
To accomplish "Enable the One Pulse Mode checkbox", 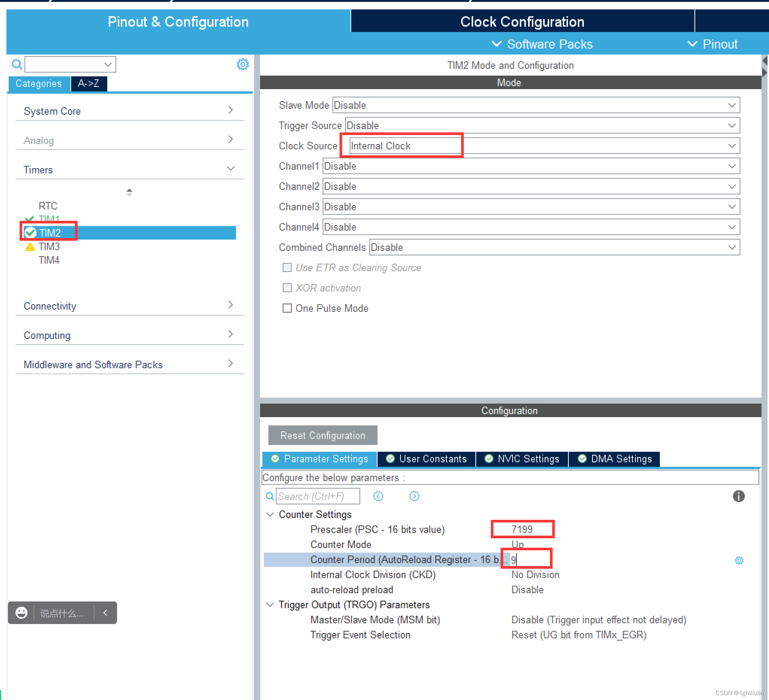I will click(x=287, y=308).
